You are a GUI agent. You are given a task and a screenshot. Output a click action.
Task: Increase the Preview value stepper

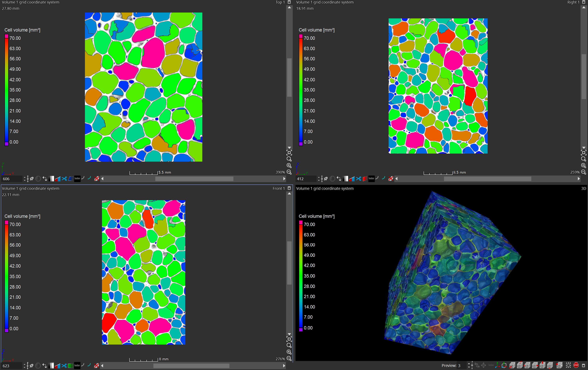pos(469,364)
